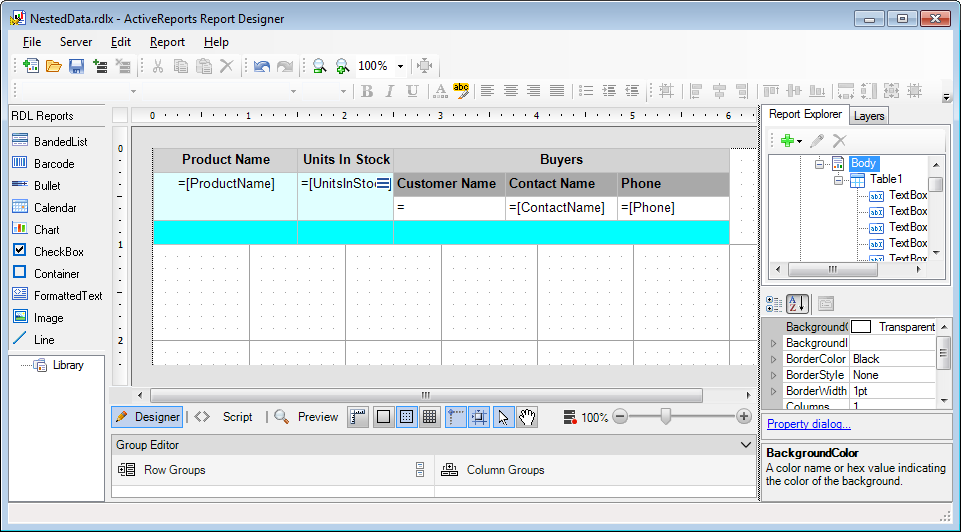The width and height of the screenshot is (961, 532).
Task: Enable the line grid mode
Action: [430, 417]
